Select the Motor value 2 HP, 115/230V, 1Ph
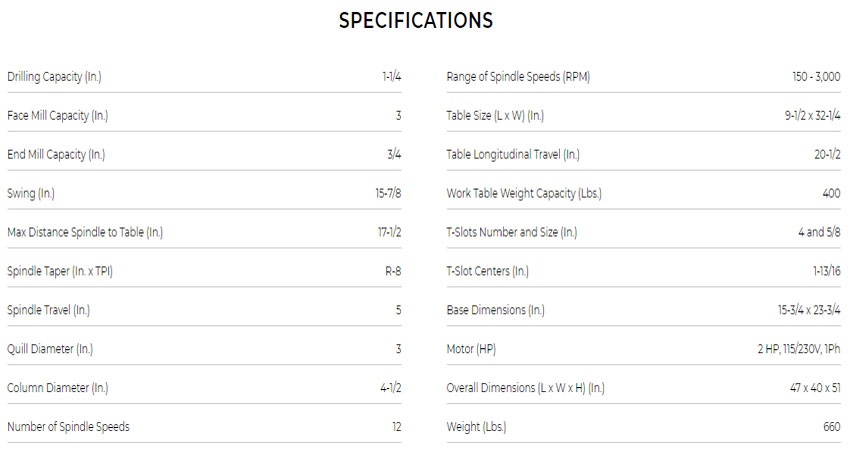The image size is (850, 450). pyautogui.click(x=797, y=350)
